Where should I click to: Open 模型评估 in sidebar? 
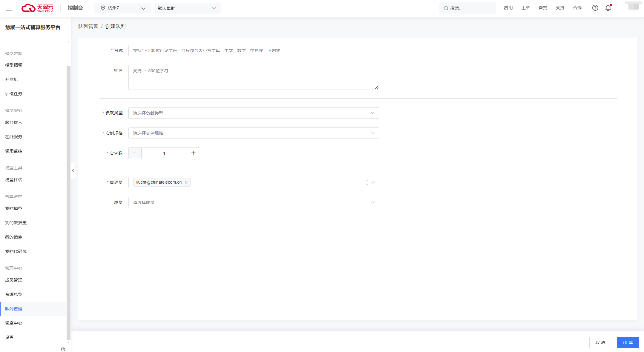click(14, 180)
